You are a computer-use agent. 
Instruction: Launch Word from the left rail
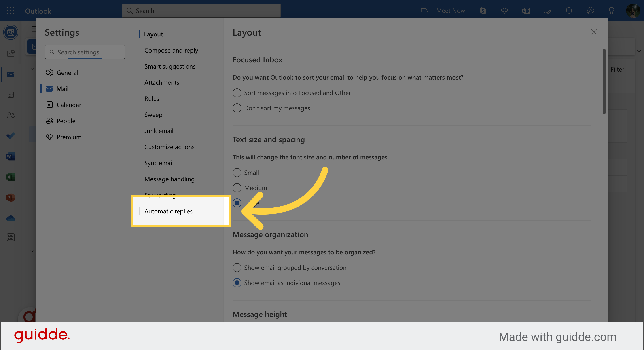tap(11, 156)
